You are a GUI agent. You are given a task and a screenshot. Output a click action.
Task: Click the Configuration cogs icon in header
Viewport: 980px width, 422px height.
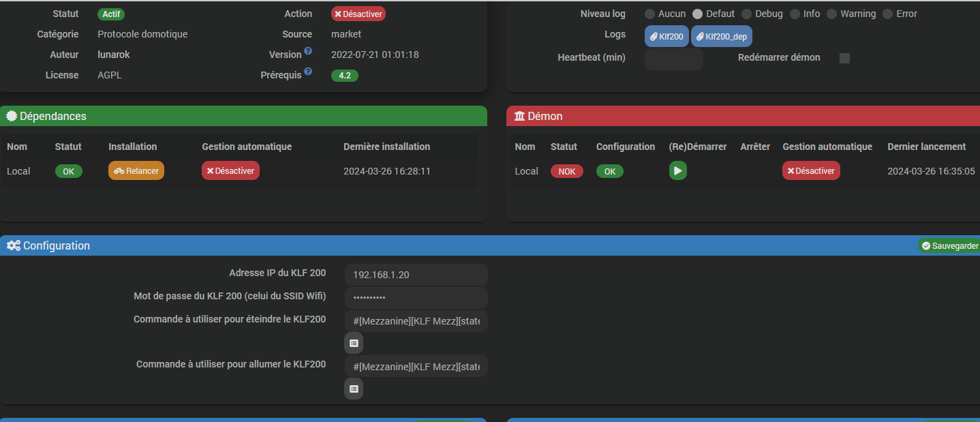pyautogui.click(x=14, y=245)
